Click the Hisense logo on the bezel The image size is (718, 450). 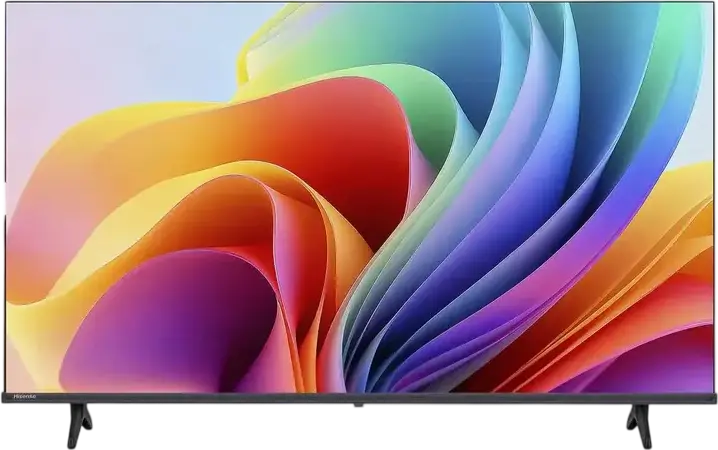[25, 397]
